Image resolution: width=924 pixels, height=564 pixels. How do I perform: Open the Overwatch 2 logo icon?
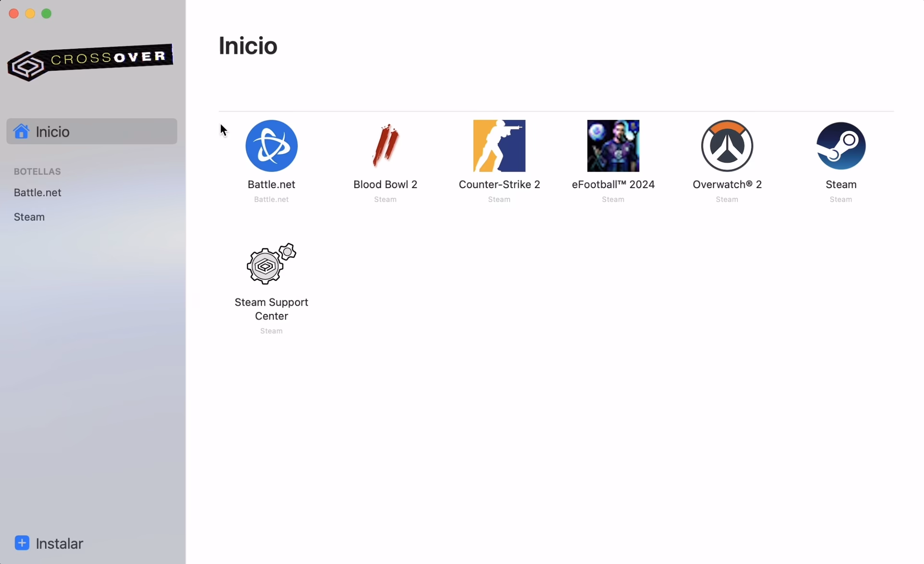(x=727, y=146)
